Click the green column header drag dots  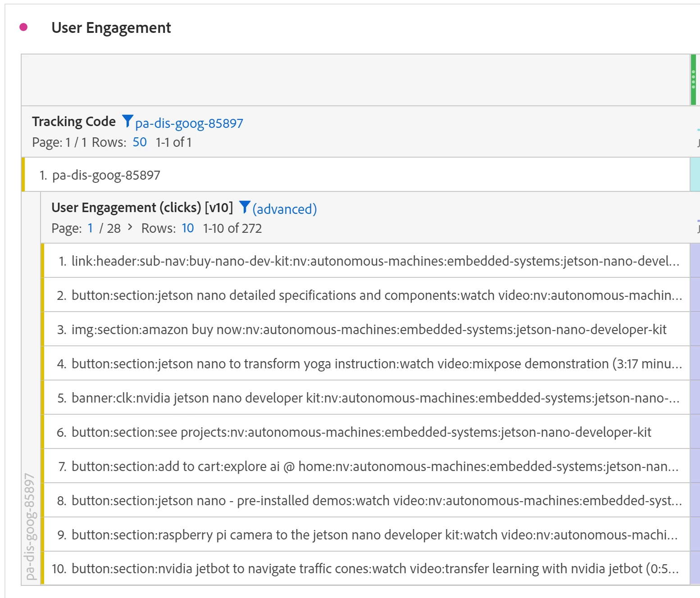tap(693, 79)
